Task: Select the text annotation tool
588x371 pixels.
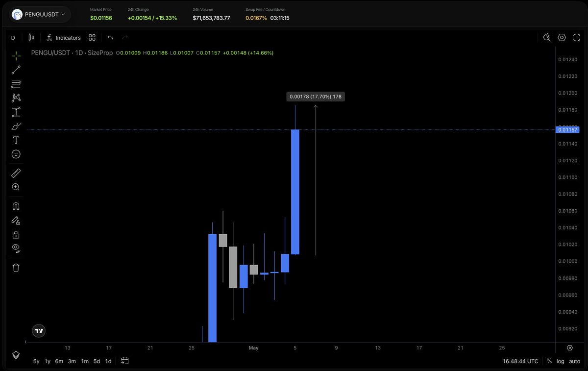Action: 16,140
